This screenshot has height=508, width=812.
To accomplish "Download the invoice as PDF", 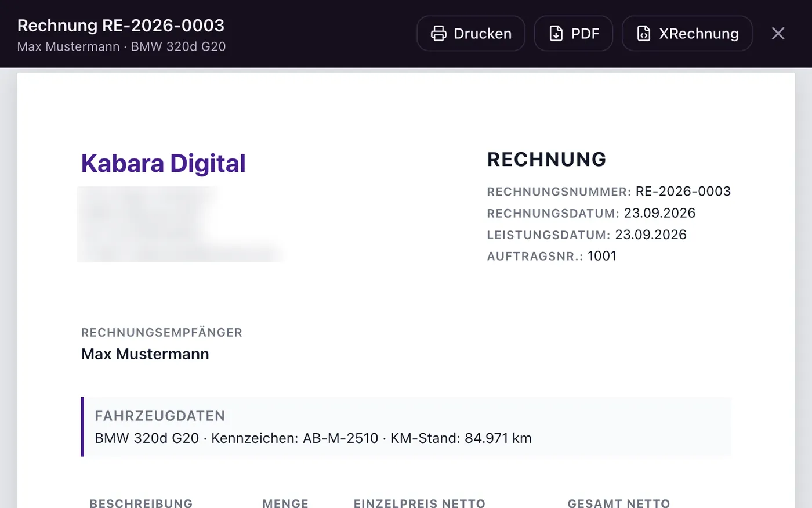I will (x=574, y=34).
